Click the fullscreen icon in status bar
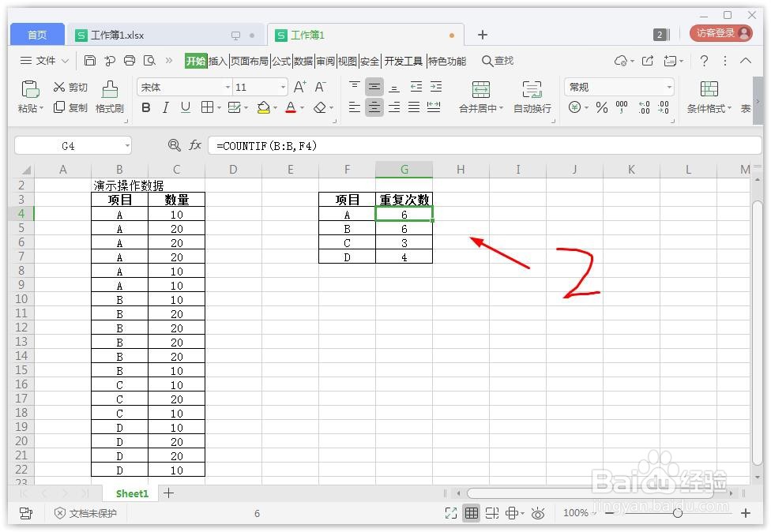 [x=450, y=513]
